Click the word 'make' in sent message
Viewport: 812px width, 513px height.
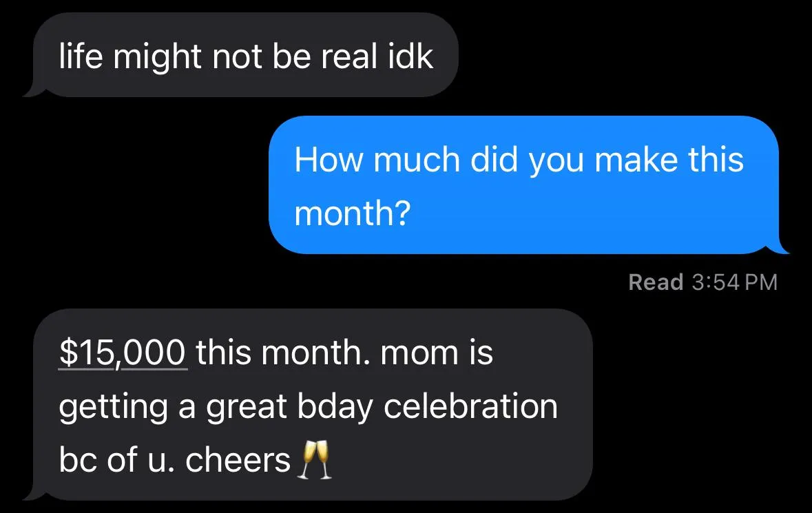click(x=636, y=160)
